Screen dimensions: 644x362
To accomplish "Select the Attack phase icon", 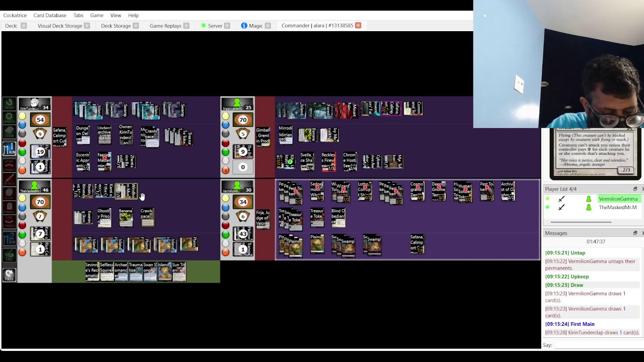I will (x=9, y=179).
